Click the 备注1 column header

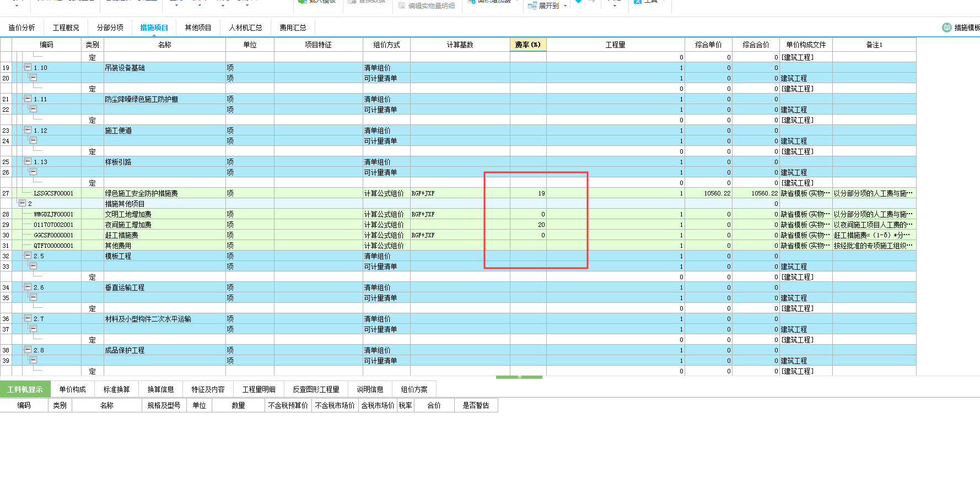pyautogui.click(x=874, y=45)
